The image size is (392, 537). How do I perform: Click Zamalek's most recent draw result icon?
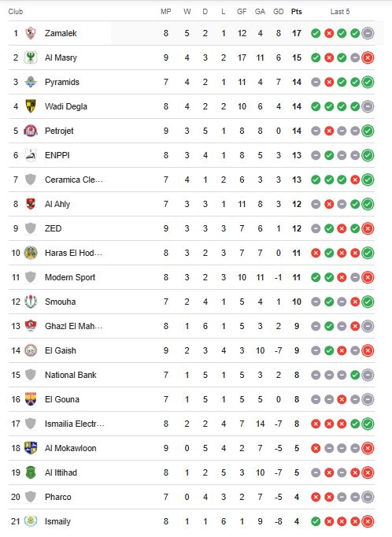point(368,33)
